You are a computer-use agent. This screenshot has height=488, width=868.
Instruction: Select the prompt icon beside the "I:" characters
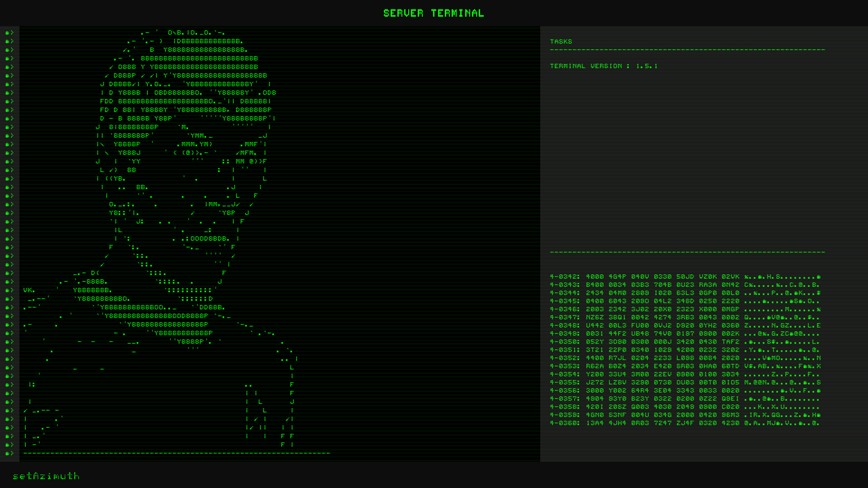9,385
